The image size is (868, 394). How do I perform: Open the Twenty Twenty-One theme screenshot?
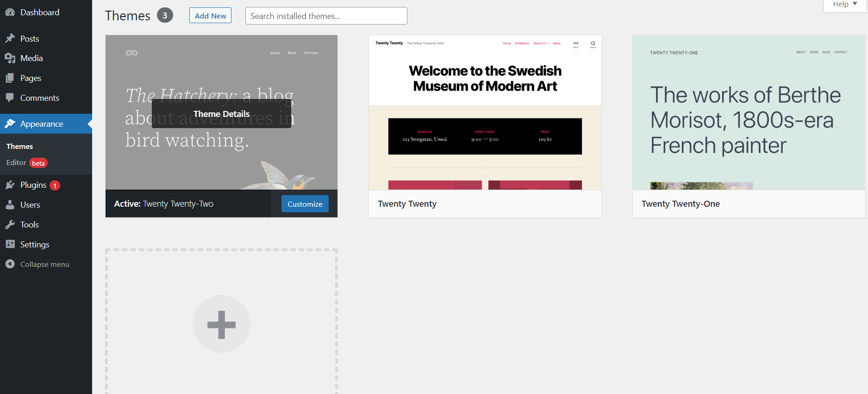pyautogui.click(x=749, y=112)
